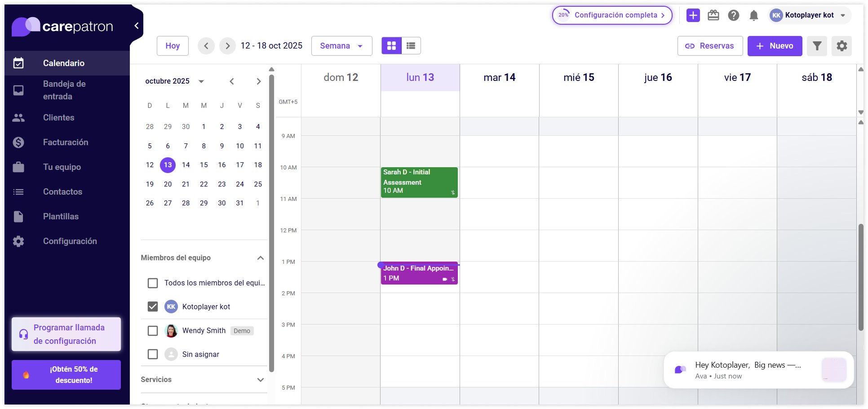
Task: Click the filter funnel icon
Action: pyautogui.click(x=817, y=46)
